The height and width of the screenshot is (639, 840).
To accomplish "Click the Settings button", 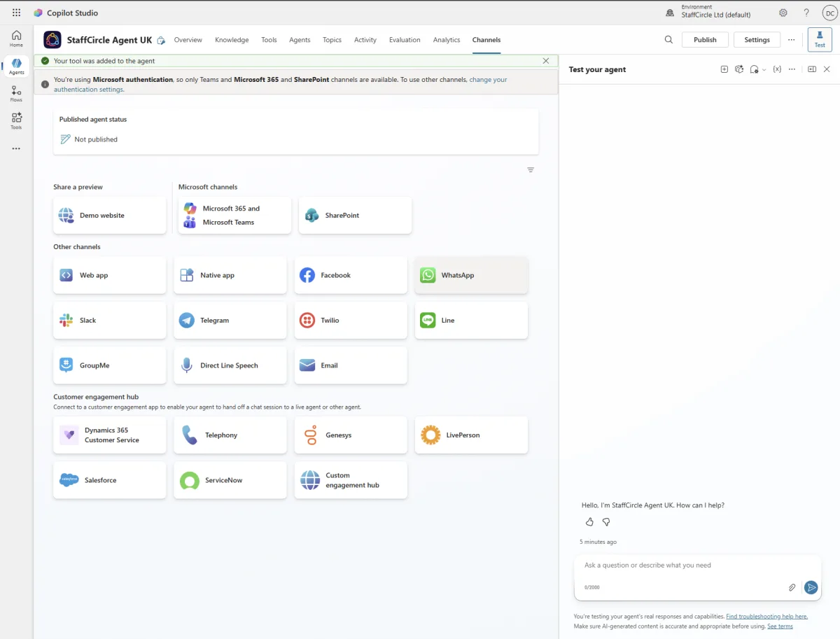I will pos(757,40).
